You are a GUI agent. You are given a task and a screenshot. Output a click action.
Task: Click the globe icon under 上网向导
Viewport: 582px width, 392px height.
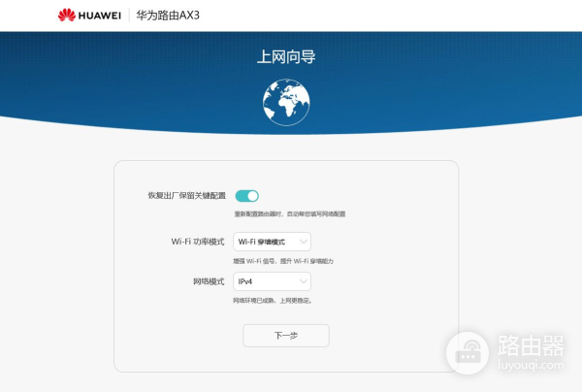coord(286,102)
